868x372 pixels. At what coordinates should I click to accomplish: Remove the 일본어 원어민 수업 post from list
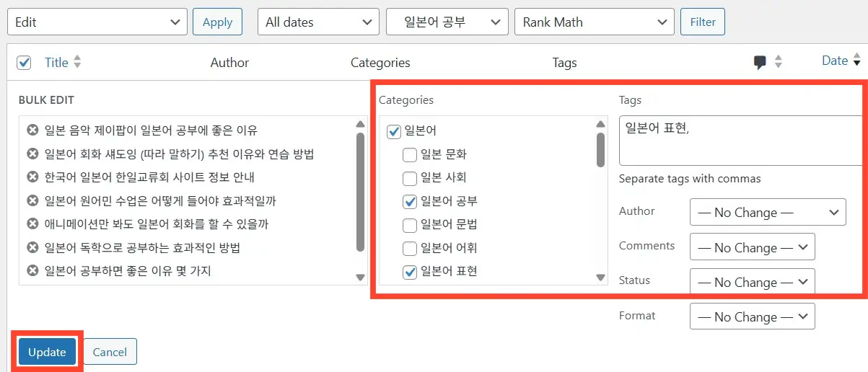[32, 200]
